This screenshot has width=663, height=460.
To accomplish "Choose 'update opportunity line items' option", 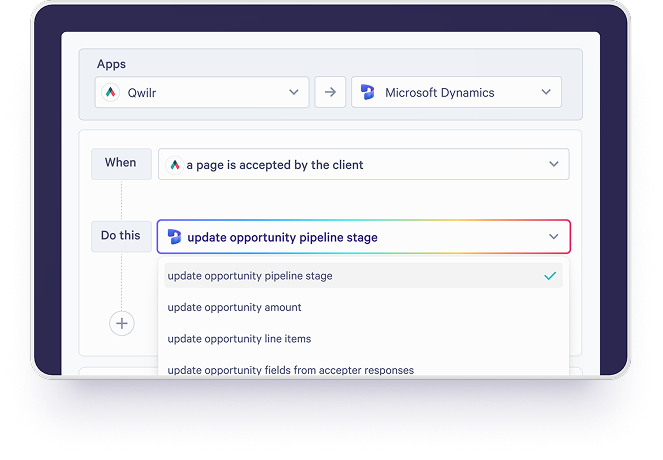I will coord(364,339).
